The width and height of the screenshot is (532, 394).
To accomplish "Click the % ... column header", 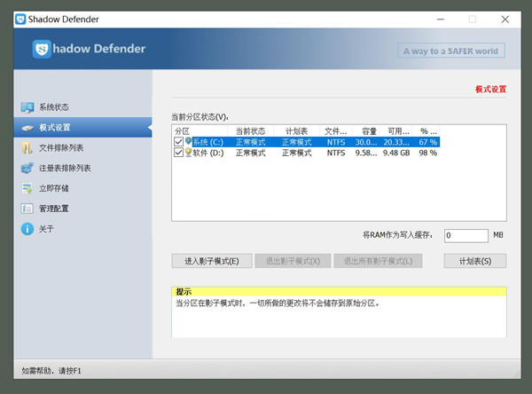I will click(x=426, y=131).
